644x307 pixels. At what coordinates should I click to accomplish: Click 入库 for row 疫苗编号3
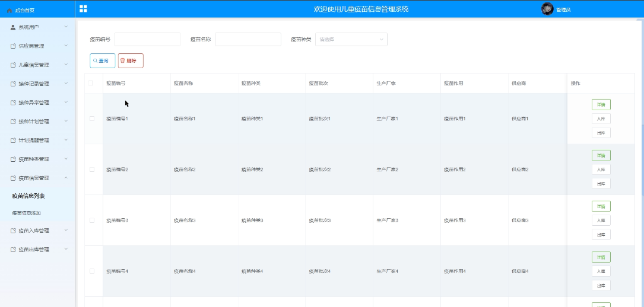601,220
